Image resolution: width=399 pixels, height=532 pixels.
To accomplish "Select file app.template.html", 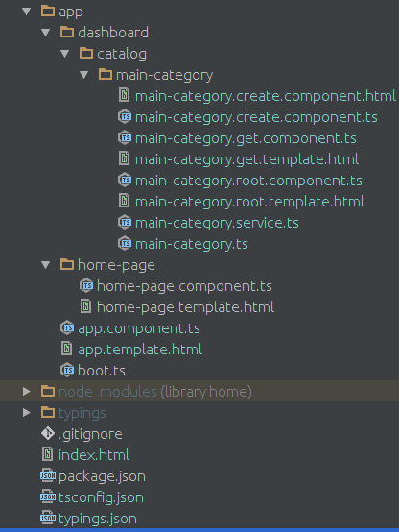I will [x=140, y=350].
